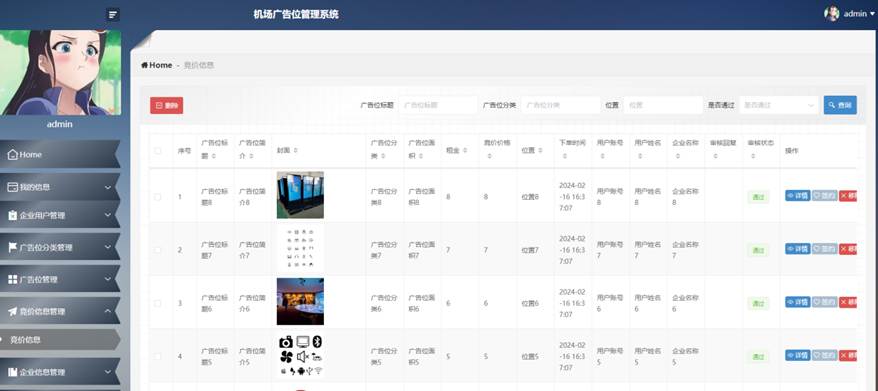Image resolution: width=878 pixels, height=391 pixels.
Task: Open 详情 for row 4
Action: [x=797, y=355]
